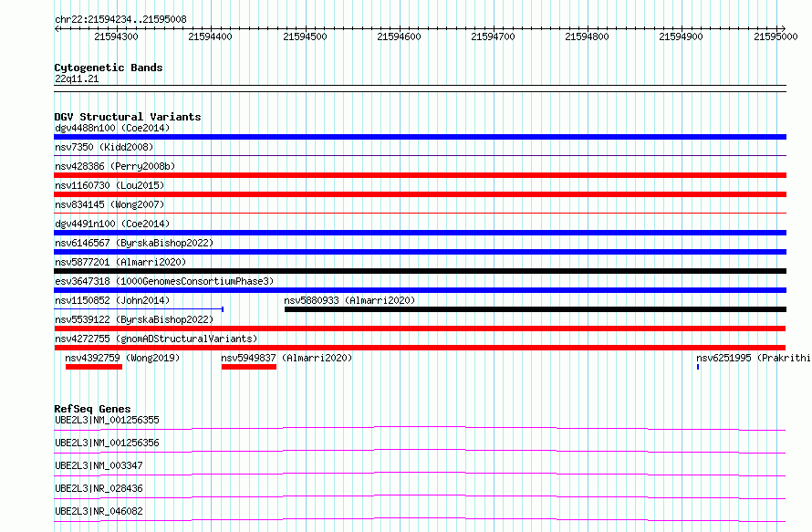Click ruler position 21594700
The height and width of the screenshot is (532, 812).
[493, 37]
